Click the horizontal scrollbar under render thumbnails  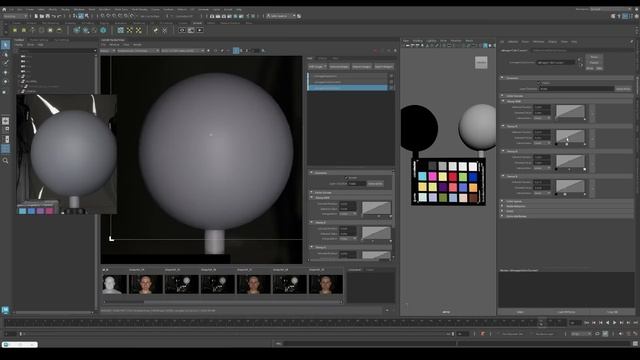tap(222, 302)
